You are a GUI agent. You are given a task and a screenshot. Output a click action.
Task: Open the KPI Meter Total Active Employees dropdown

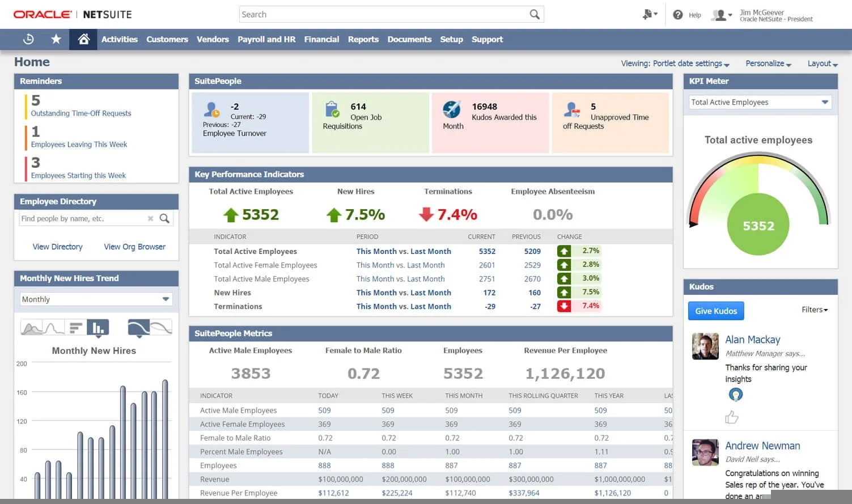pos(825,102)
